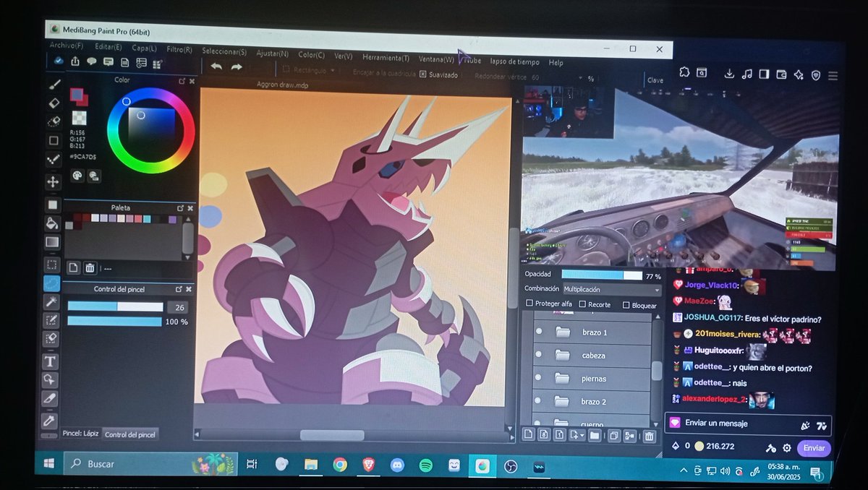Screen dimensions: 868x490
Task: Open the palette icon under color values
Action: [x=77, y=175]
